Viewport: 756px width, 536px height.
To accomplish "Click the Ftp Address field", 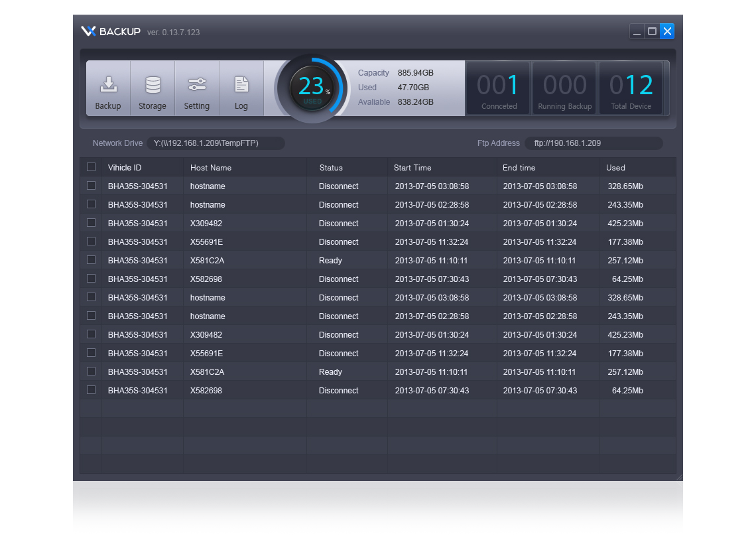I will [594, 143].
